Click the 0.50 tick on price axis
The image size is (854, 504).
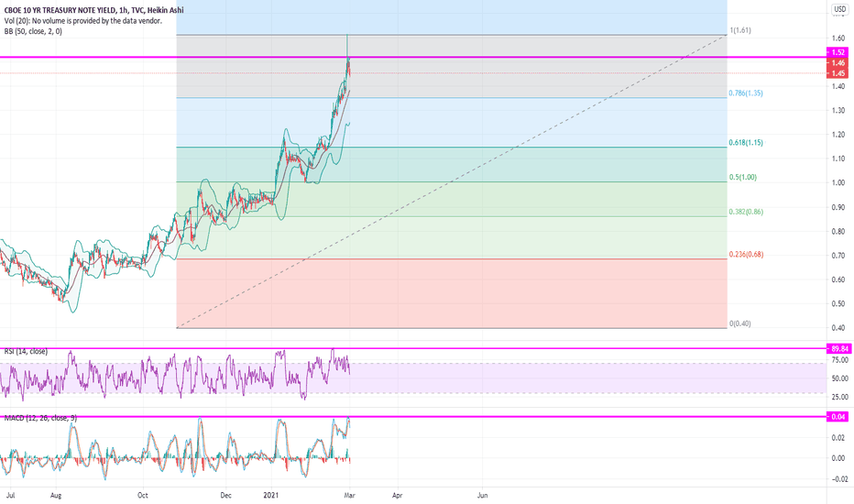pos(838,304)
